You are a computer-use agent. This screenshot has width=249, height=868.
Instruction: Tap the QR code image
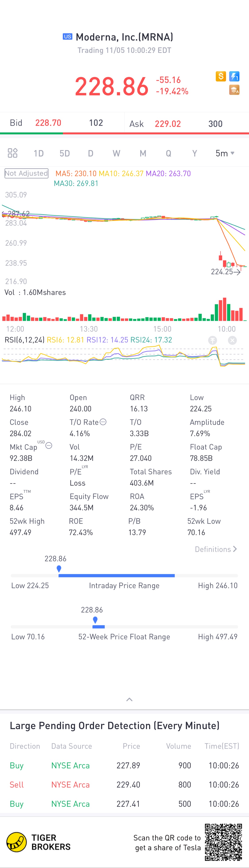tap(223, 842)
